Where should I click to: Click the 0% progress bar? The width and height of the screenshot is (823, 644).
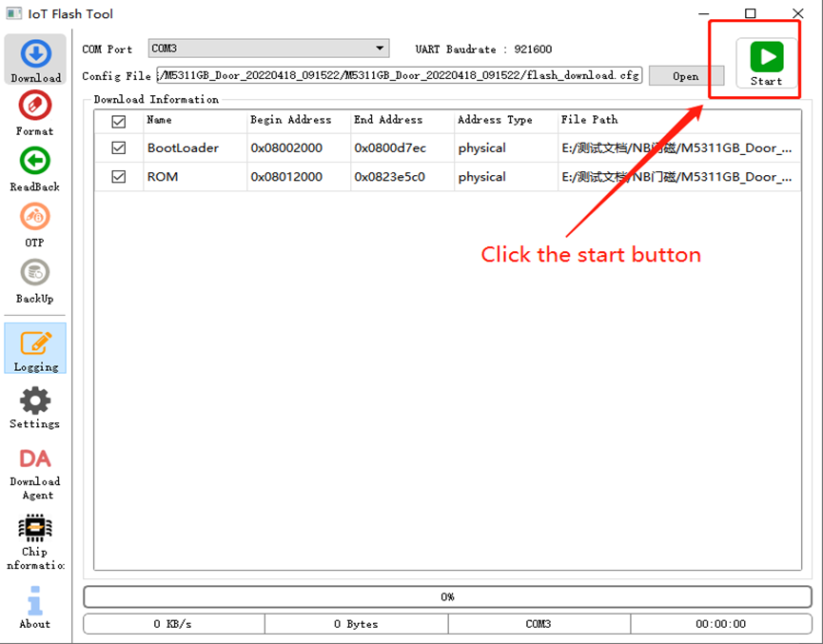pyautogui.click(x=448, y=596)
